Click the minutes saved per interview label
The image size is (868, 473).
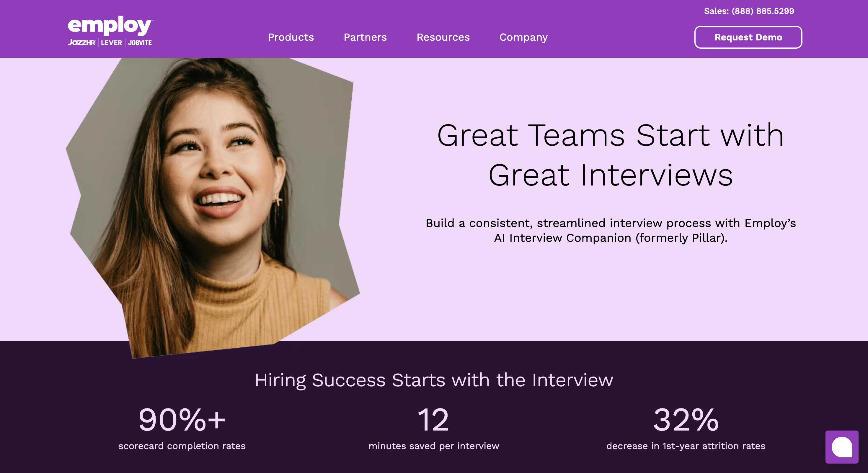tap(434, 446)
